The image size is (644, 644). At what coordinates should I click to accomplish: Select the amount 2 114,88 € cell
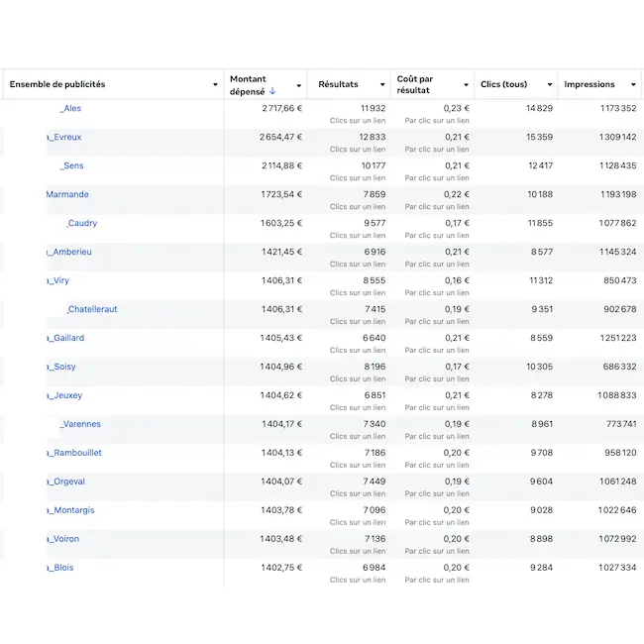281,165
